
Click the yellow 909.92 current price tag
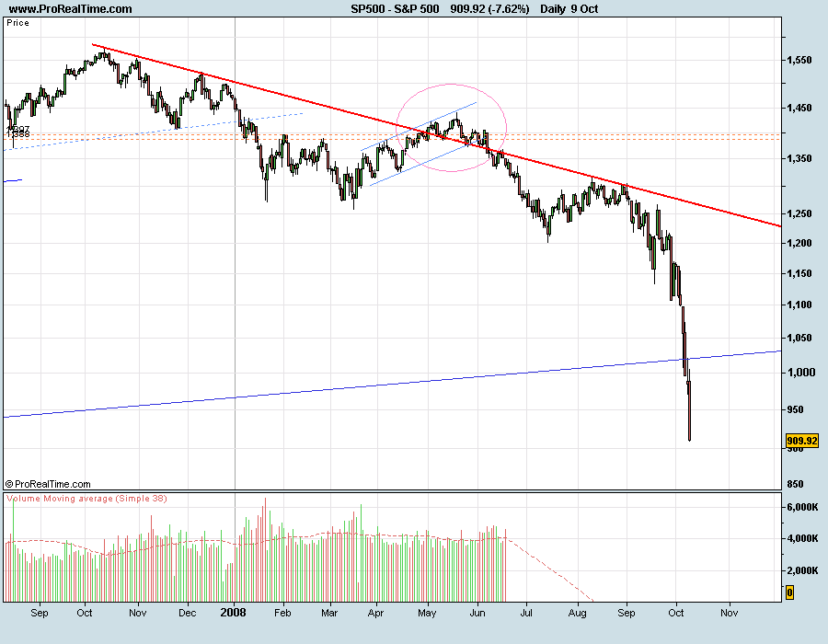(x=801, y=441)
